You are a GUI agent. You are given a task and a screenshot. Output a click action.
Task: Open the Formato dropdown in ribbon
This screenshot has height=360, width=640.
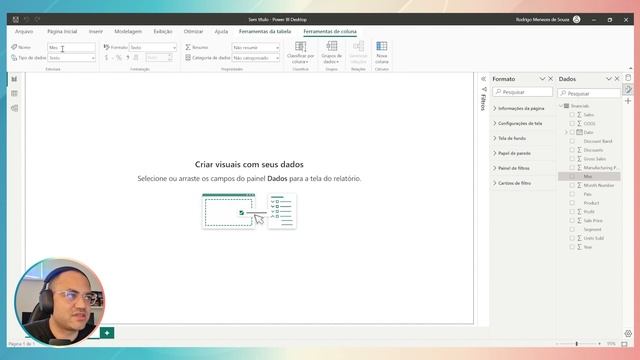[x=153, y=47]
